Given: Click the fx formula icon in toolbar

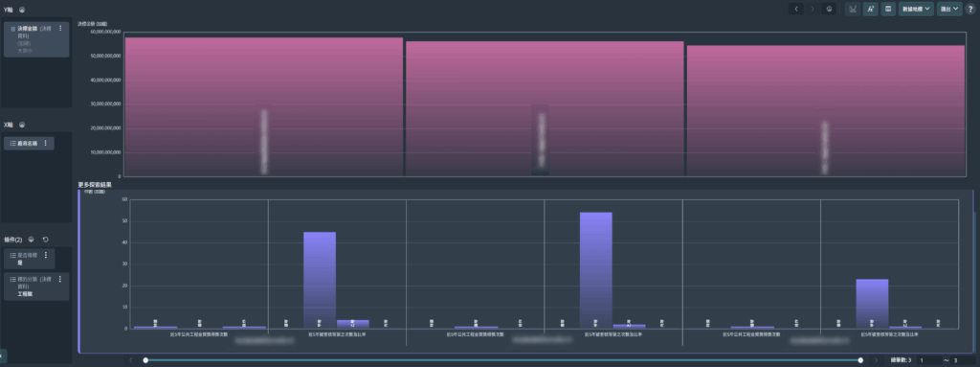Looking at the screenshot, I should click(x=870, y=10).
